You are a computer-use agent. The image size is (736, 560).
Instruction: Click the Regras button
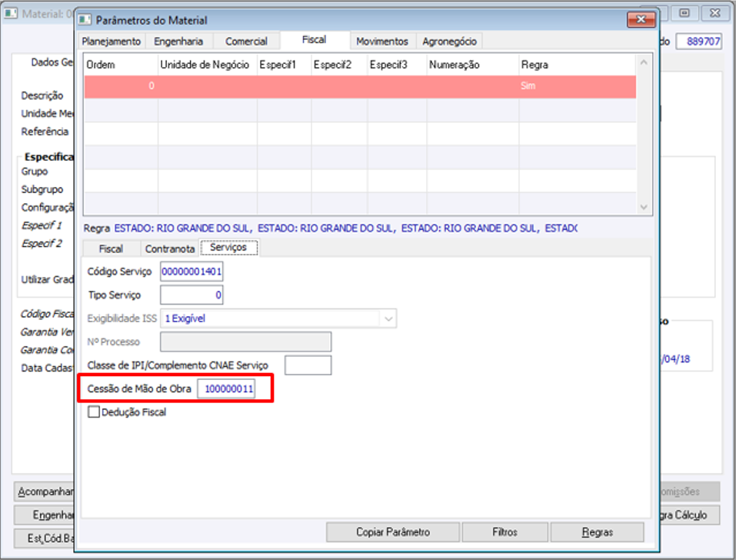tap(597, 532)
